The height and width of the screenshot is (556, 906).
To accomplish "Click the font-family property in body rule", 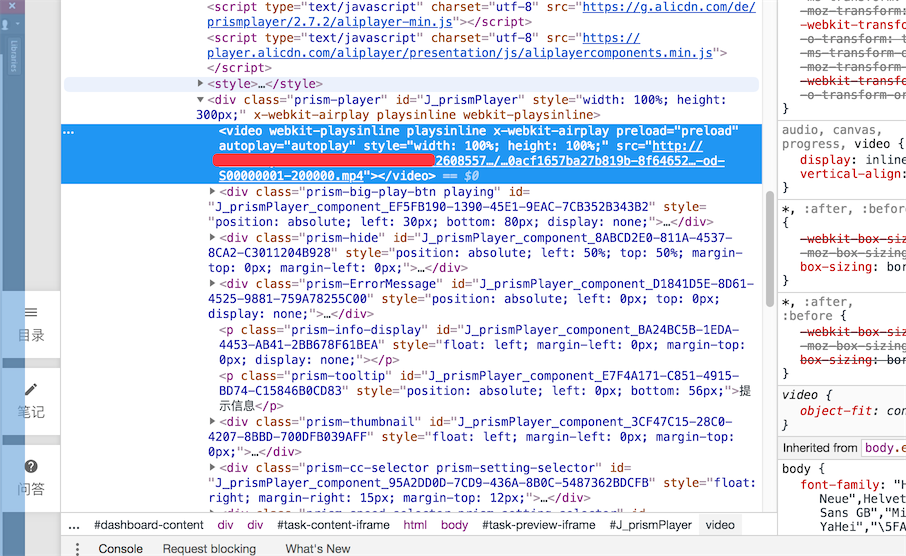I will click(840, 485).
